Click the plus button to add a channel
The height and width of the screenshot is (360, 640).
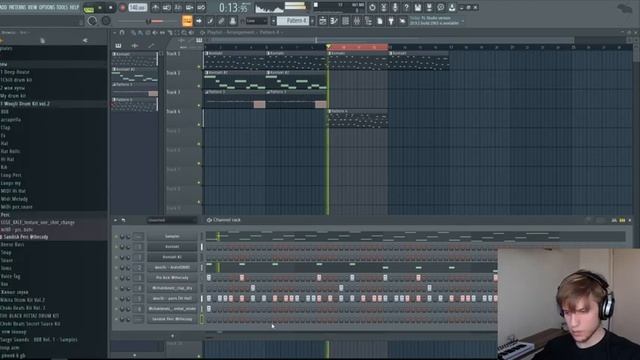tap(172, 336)
